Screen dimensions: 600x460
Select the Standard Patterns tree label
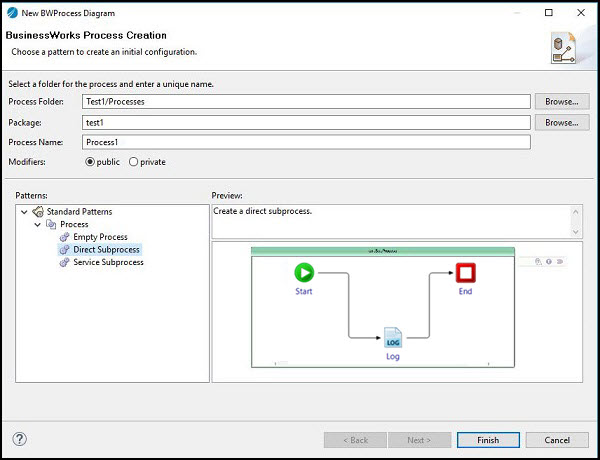pyautogui.click(x=79, y=212)
